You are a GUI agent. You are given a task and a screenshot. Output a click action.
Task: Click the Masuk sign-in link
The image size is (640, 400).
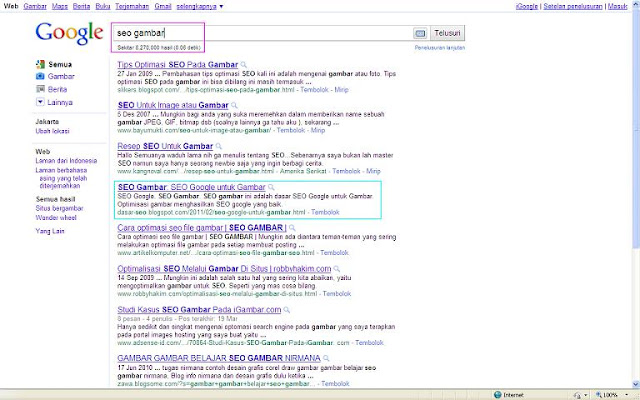(617, 7)
